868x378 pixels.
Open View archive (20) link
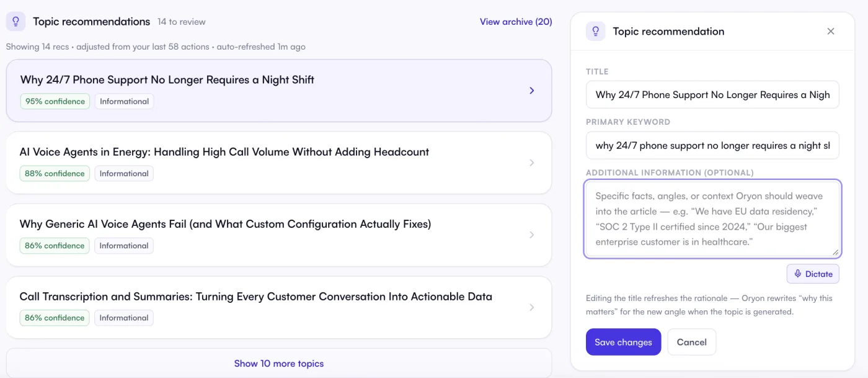coord(516,22)
